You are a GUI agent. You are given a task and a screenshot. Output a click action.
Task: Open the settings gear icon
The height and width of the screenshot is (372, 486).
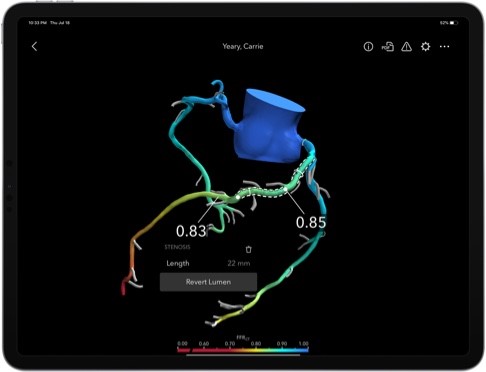(425, 47)
